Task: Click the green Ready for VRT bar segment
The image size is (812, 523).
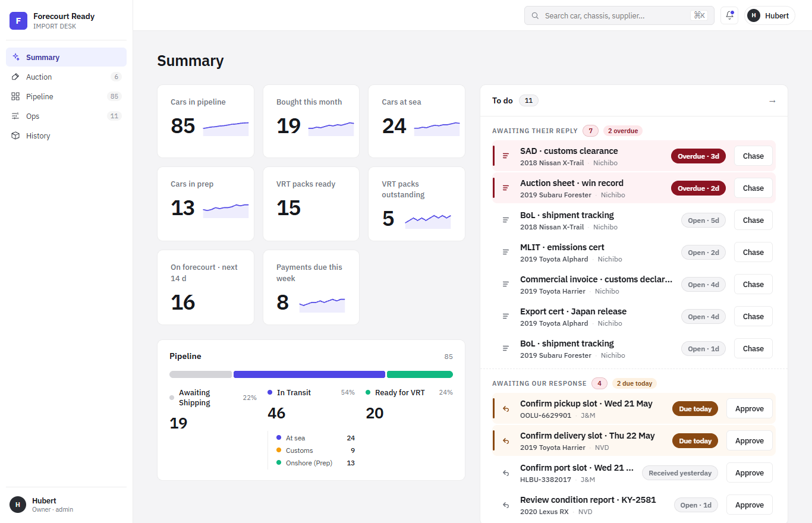Action: point(420,374)
